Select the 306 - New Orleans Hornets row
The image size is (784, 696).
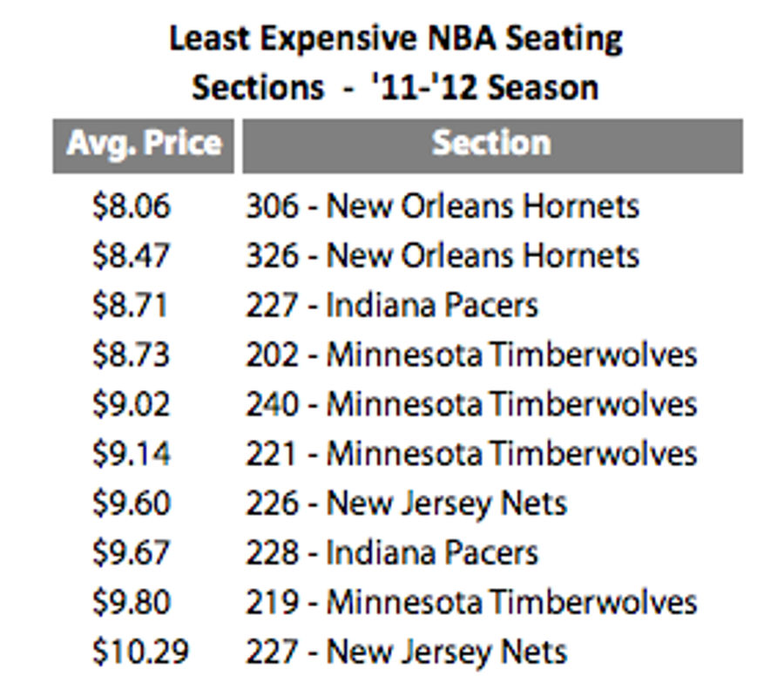443,206
